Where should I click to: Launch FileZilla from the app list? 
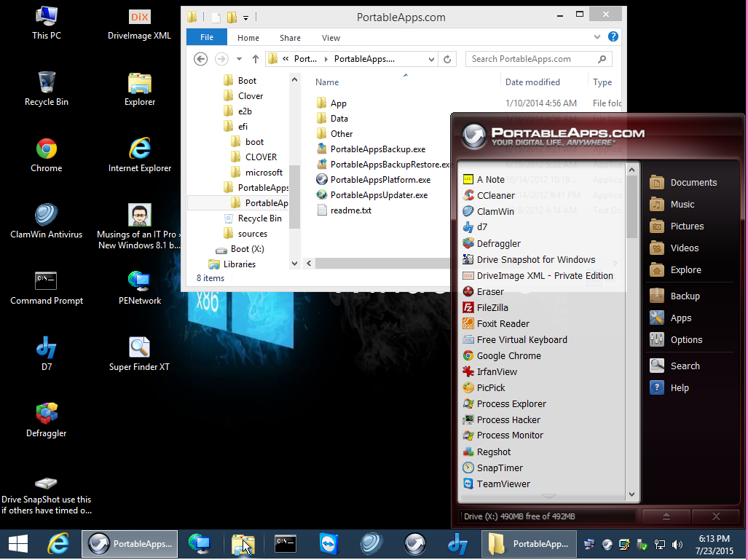click(485, 307)
